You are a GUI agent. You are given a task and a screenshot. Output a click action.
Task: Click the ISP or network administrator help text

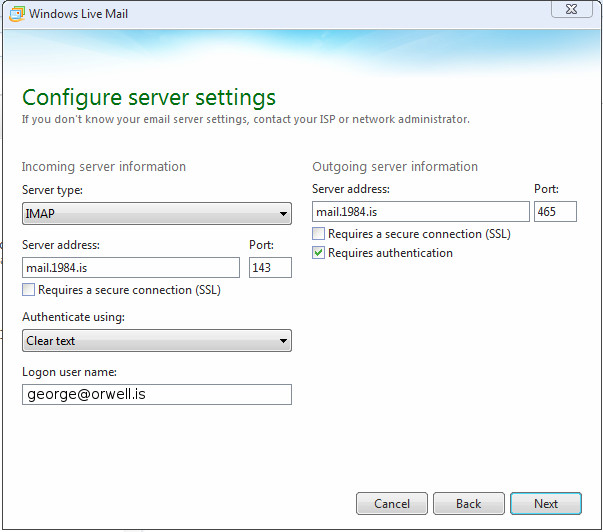tap(245, 119)
